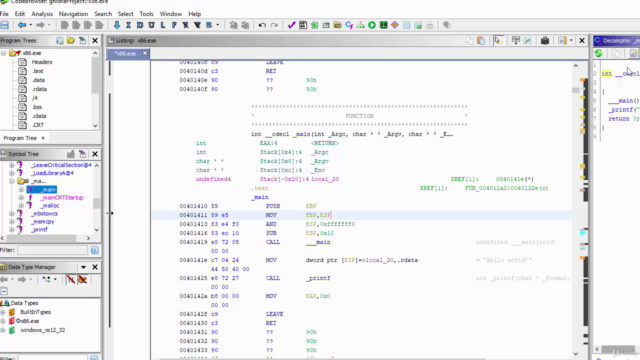Open the Window menu
The width and height of the screenshot is (640, 360).
click(x=171, y=14)
